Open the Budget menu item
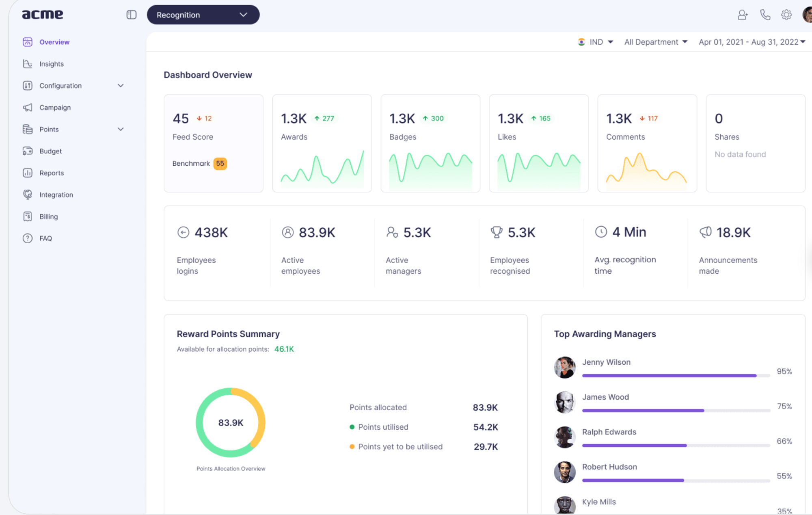This screenshot has width=812, height=515. point(51,151)
